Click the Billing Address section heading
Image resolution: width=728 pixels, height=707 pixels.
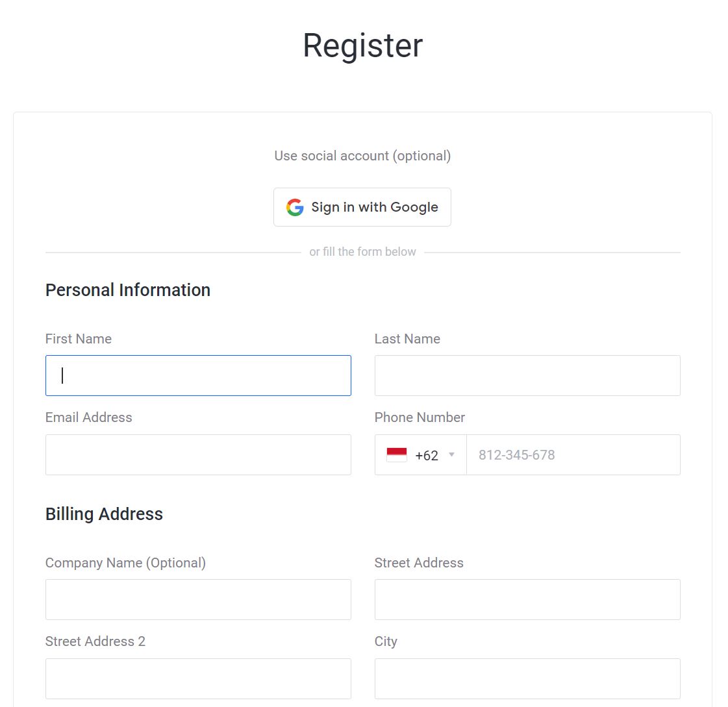click(x=104, y=514)
